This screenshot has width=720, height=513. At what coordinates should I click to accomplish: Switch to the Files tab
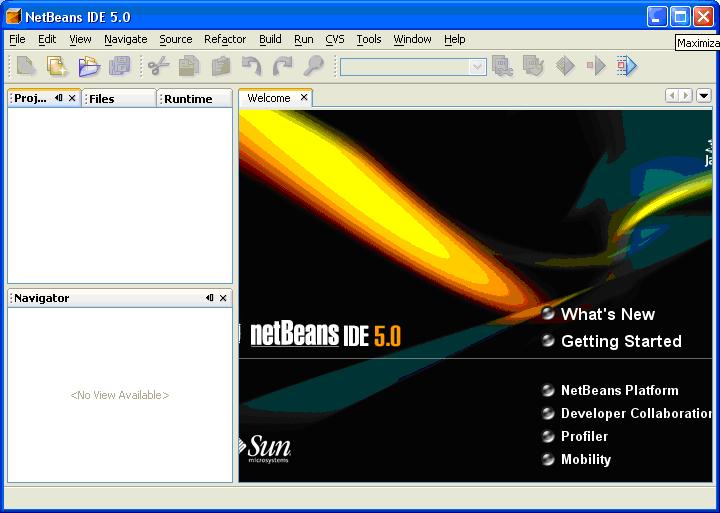[102, 99]
